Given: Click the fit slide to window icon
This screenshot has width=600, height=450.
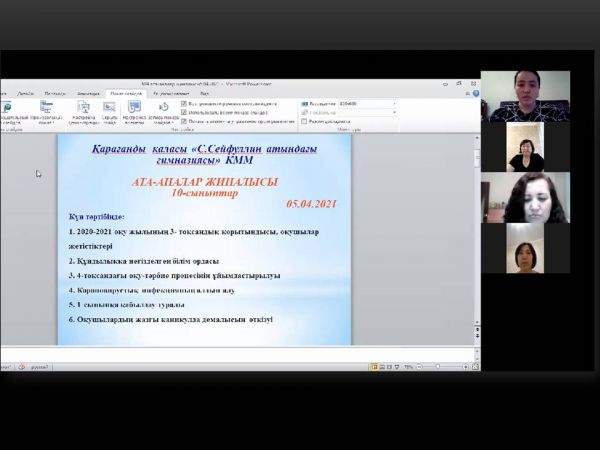Looking at the screenshot, I should [474, 367].
